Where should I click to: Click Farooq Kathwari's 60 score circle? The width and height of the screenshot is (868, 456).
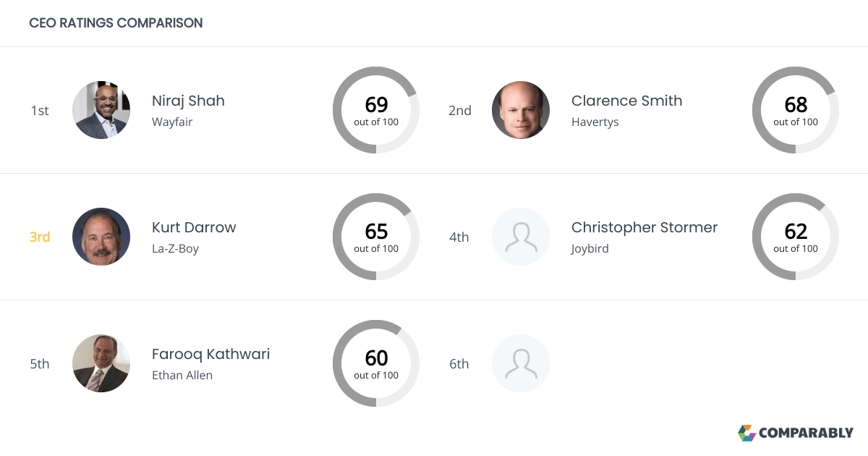[x=376, y=363]
